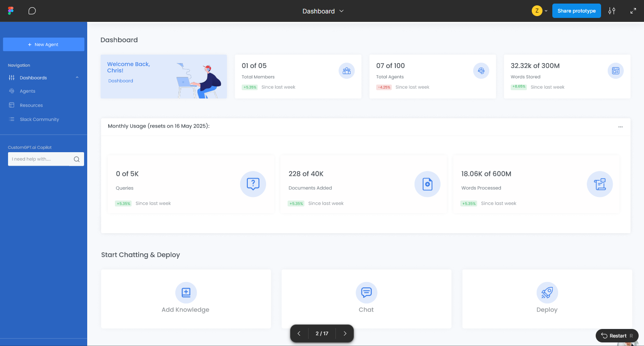Open the comments speech bubble icon
This screenshot has width=644, height=346.
click(32, 11)
